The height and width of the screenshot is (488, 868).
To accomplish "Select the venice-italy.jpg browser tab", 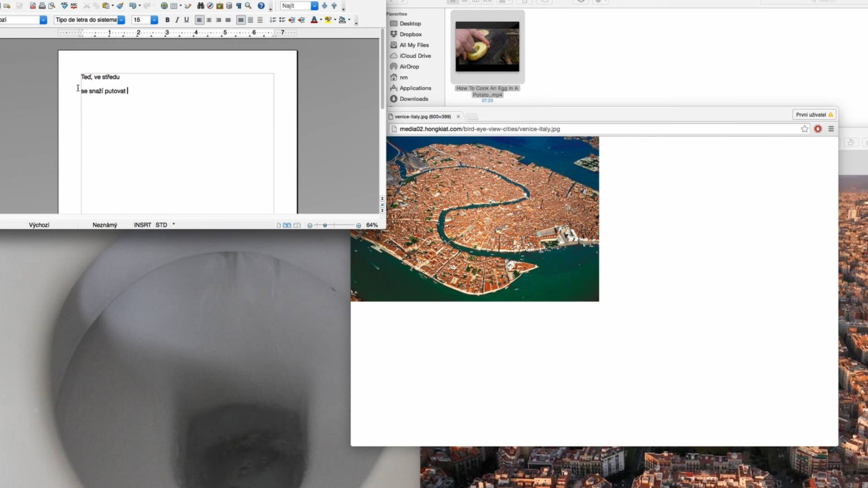I will tap(422, 117).
